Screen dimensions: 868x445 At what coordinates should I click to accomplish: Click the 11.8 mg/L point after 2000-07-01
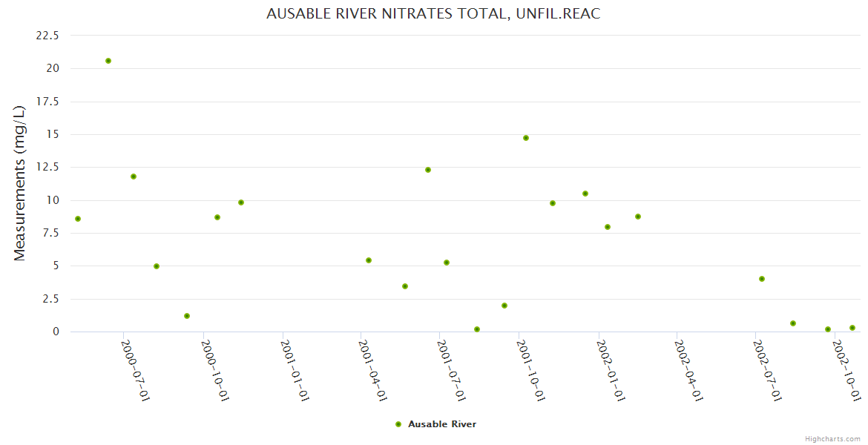point(134,177)
